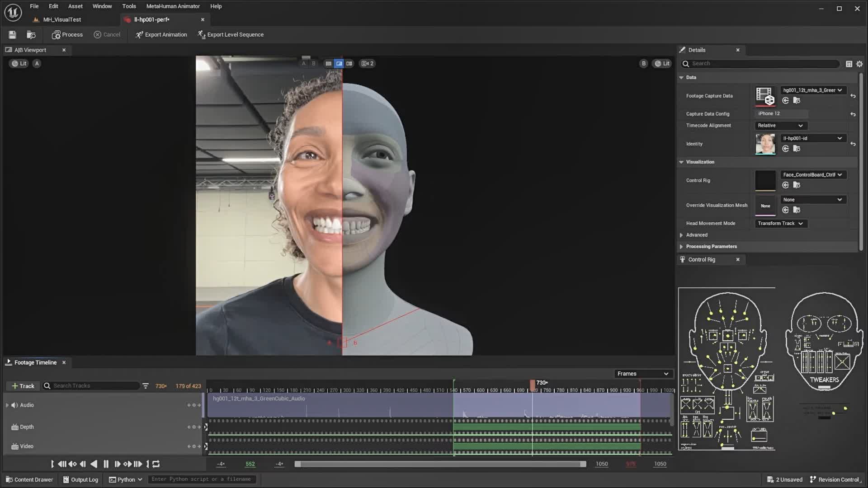Open the Content Drawer
The height and width of the screenshot is (488, 868).
[29, 479]
